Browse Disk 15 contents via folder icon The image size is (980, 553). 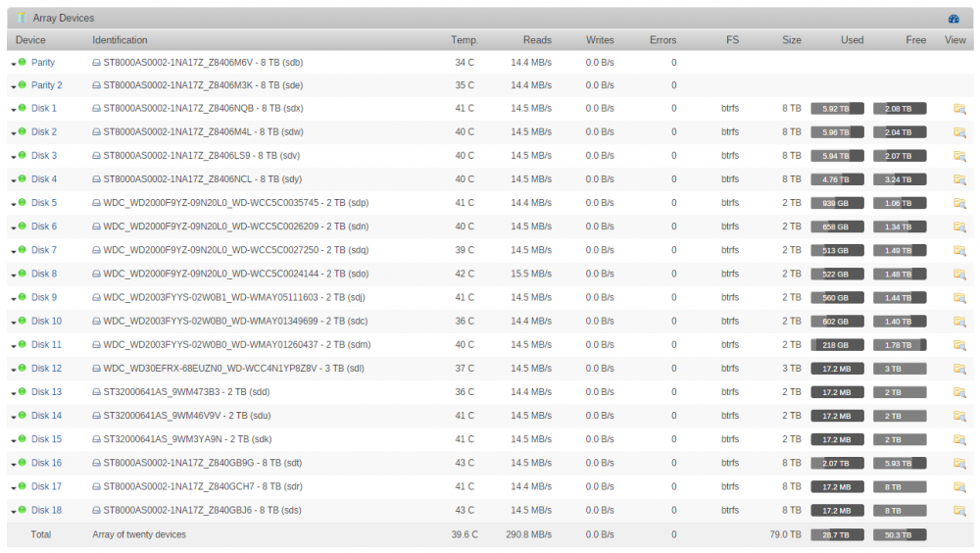959,440
